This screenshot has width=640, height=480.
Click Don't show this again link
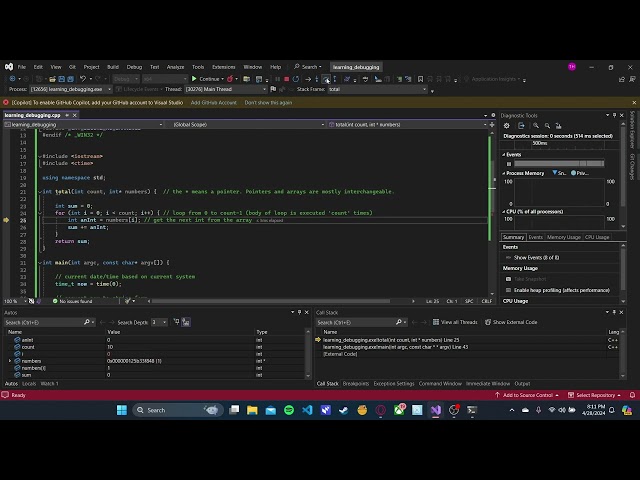(268, 102)
